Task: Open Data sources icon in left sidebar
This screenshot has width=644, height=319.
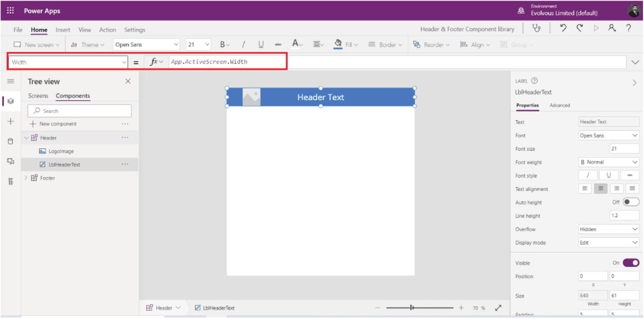Action: coord(11,141)
